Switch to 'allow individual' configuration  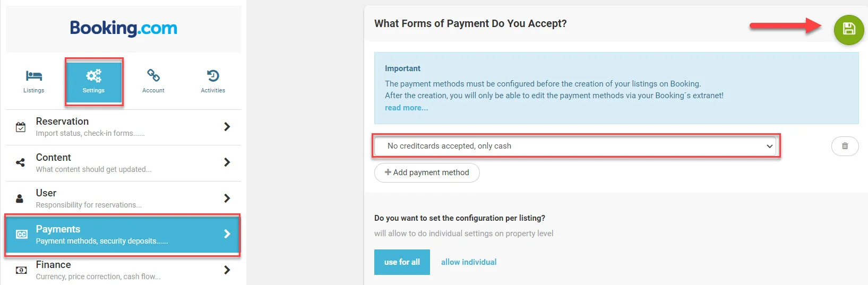(x=469, y=262)
